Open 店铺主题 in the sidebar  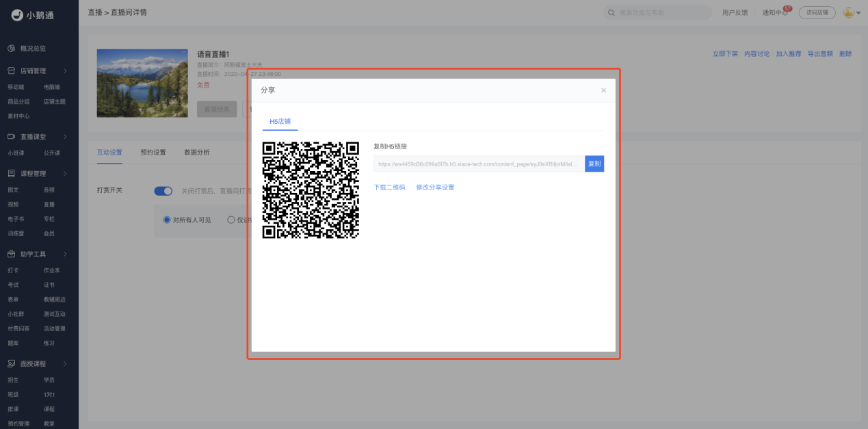point(55,101)
